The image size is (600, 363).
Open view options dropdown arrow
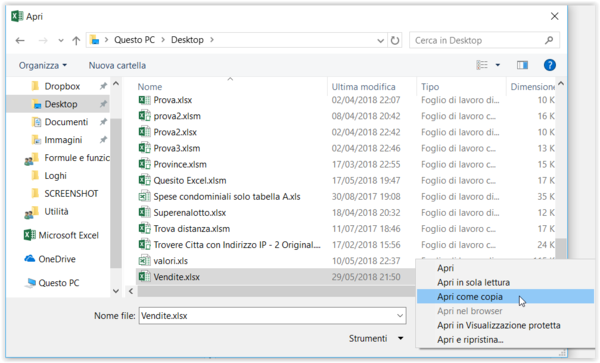[x=497, y=65]
